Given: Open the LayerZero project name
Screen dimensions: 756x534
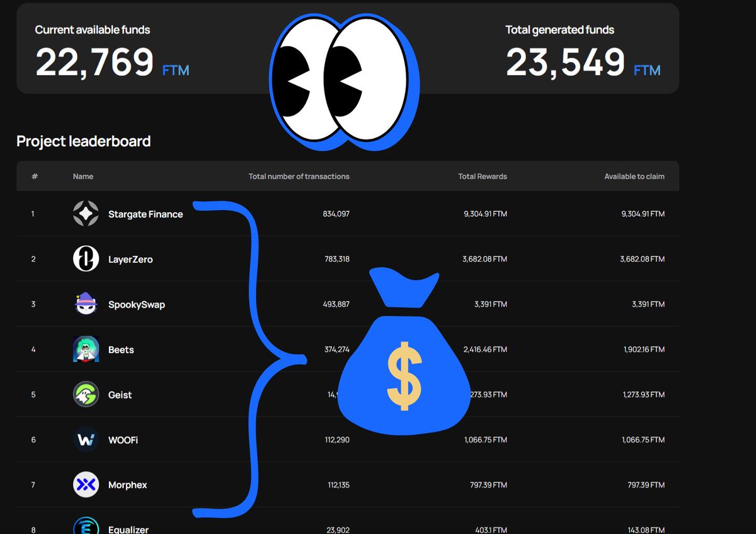Looking at the screenshot, I should (x=130, y=259).
